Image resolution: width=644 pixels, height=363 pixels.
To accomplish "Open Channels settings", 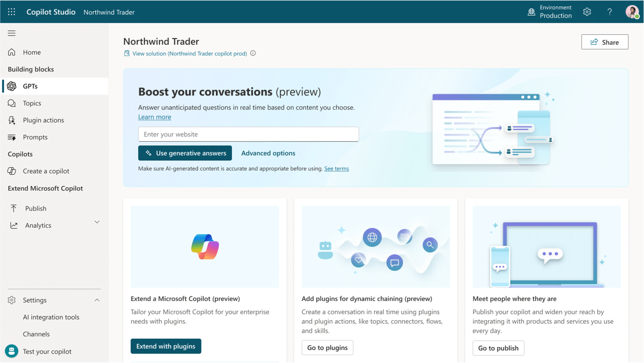I will point(36,334).
